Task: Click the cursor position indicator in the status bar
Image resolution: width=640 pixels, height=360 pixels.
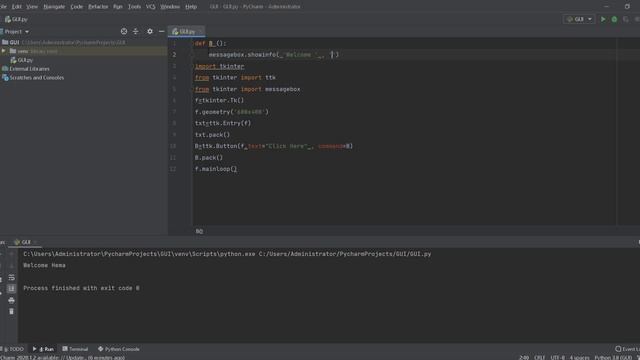Action: point(524,358)
